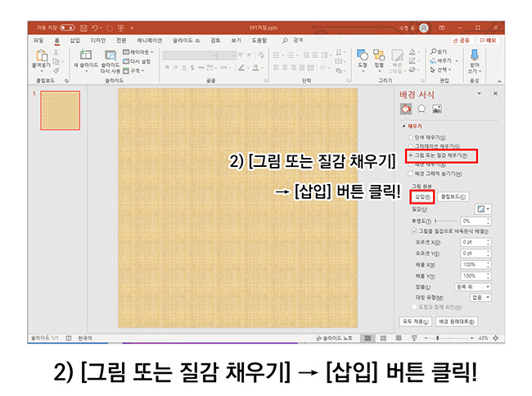
Task: Select the Effects pentagon icon tab
Action: click(x=422, y=109)
